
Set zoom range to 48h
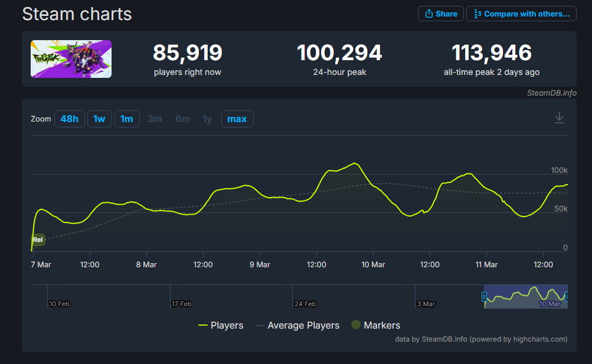click(x=70, y=119)
